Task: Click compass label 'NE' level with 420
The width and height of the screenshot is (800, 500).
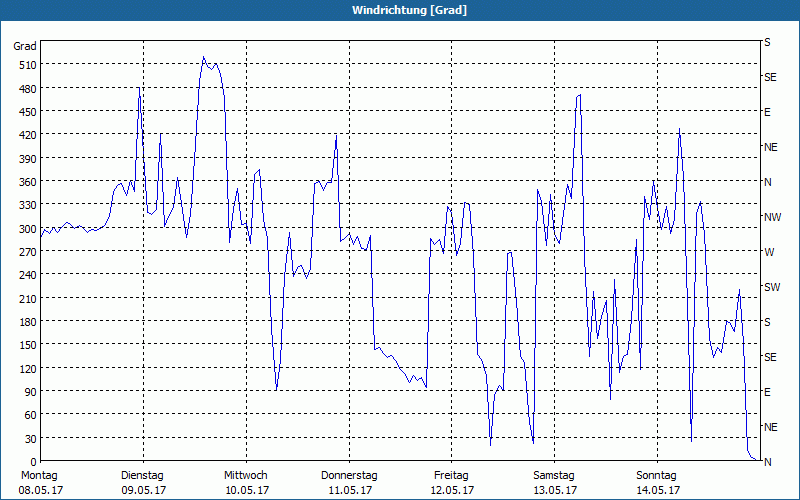Action: point(771,147)
